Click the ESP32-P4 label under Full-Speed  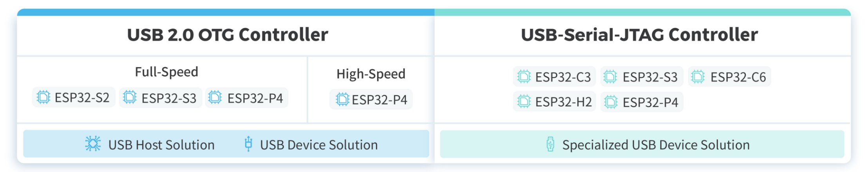(255, 98)
